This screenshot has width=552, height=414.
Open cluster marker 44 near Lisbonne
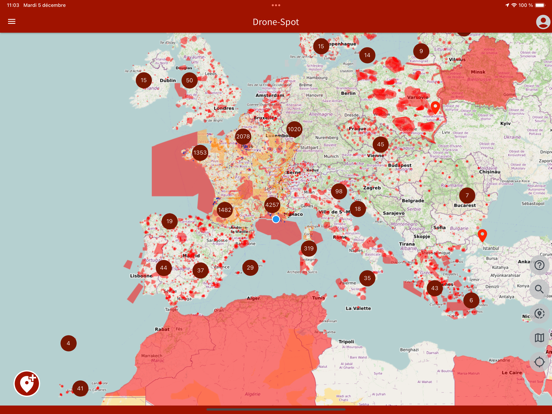[164, 268]
